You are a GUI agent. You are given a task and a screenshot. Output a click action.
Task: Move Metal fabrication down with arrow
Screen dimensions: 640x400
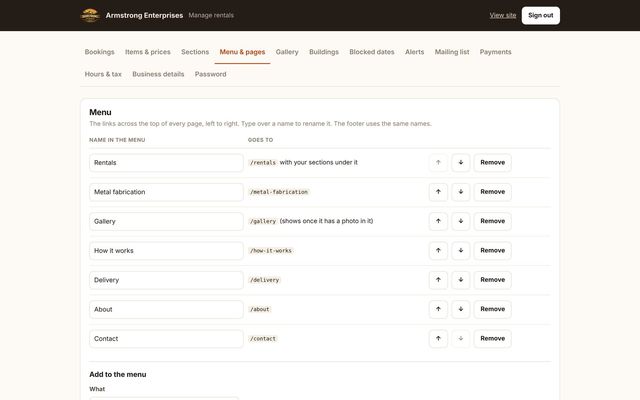[460, 192]
